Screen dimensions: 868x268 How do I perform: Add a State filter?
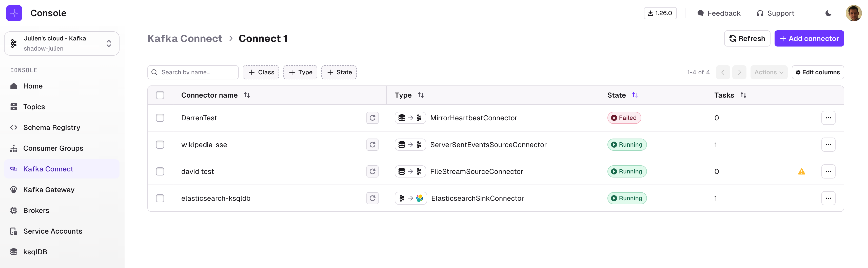coord(339,72)
